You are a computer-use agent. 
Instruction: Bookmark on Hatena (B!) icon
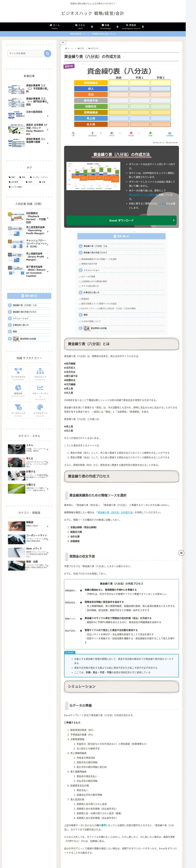[112, 134]
